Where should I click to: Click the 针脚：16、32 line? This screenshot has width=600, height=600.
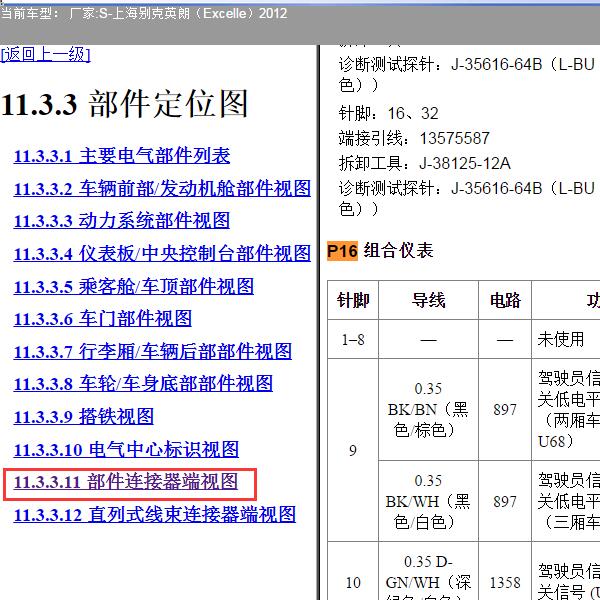point(388,114)
